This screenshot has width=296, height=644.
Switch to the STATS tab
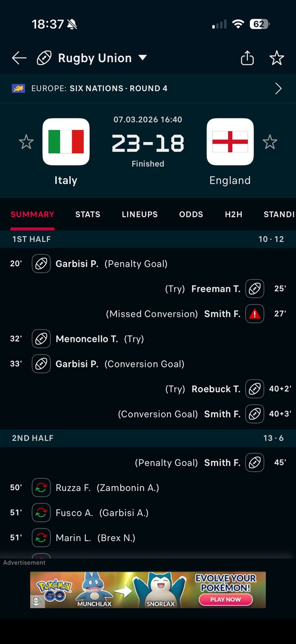point(87,214)
